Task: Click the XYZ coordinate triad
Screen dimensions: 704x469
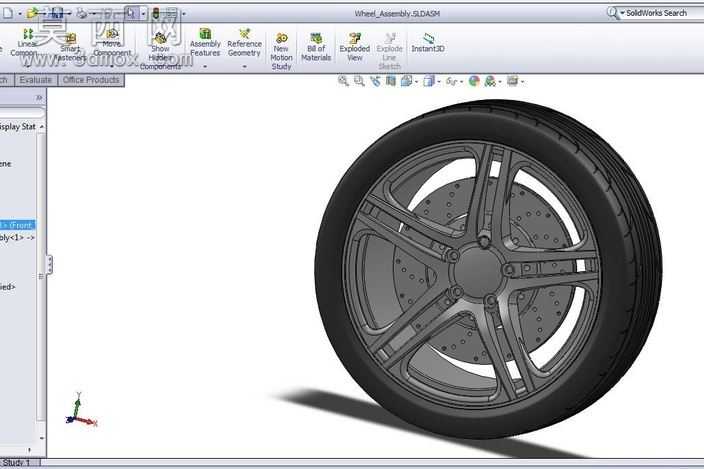Action: (x=81, y=410)
